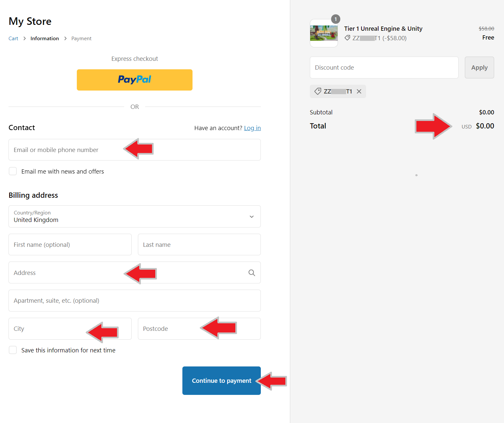Remove the applied discount code tag
Viewport: 504px width, 423px height.
coord(359,92)
